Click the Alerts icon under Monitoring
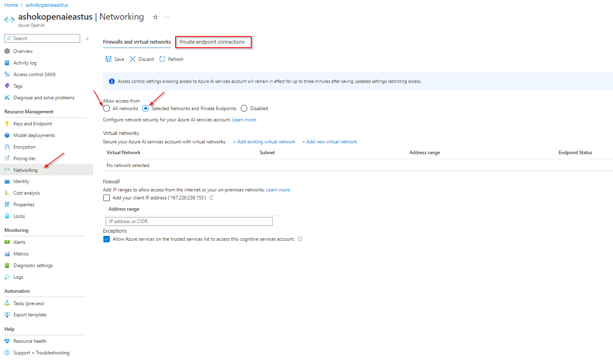Image resolution: width=613 pixels, height=364 pixels. pos(7,242)
